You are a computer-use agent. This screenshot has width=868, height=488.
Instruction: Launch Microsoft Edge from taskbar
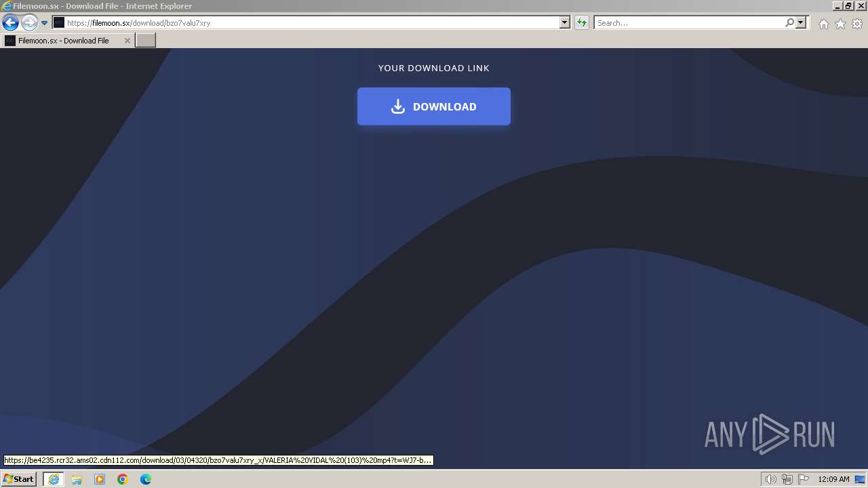pyautogui.click(x=146, y=479)
